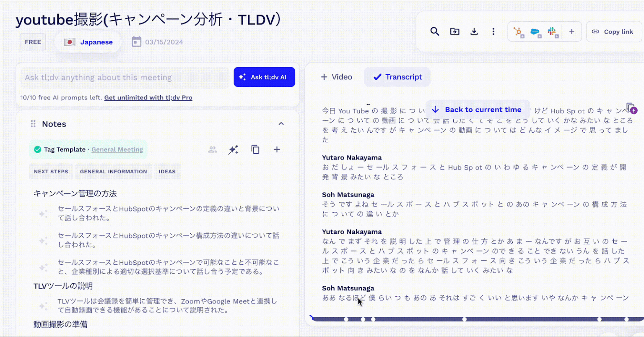
Task: Collapse the Notes panel
Action: [281, 124]
